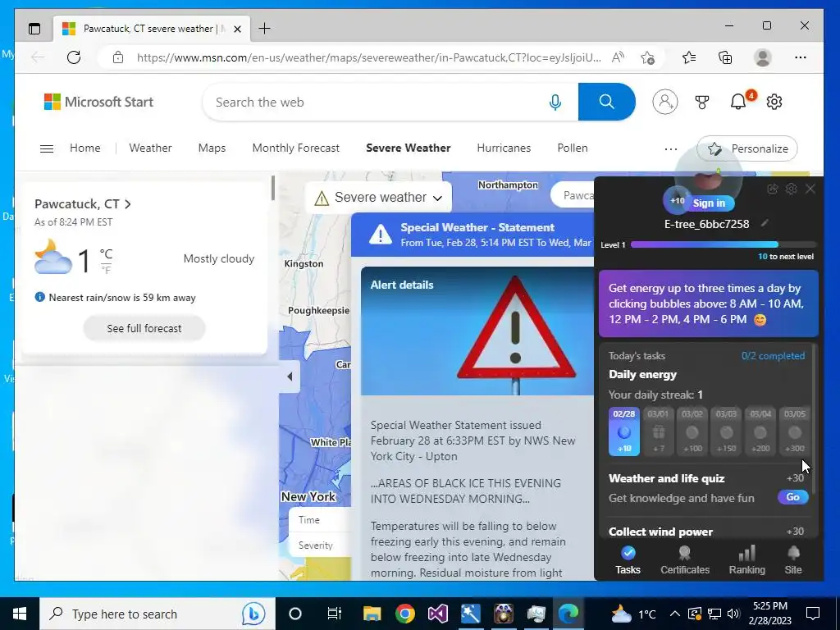The height and width of the screenshot is (630, 840).
Task: Switch temperature unit to Fahrenheit
Action: pos(106,270)
